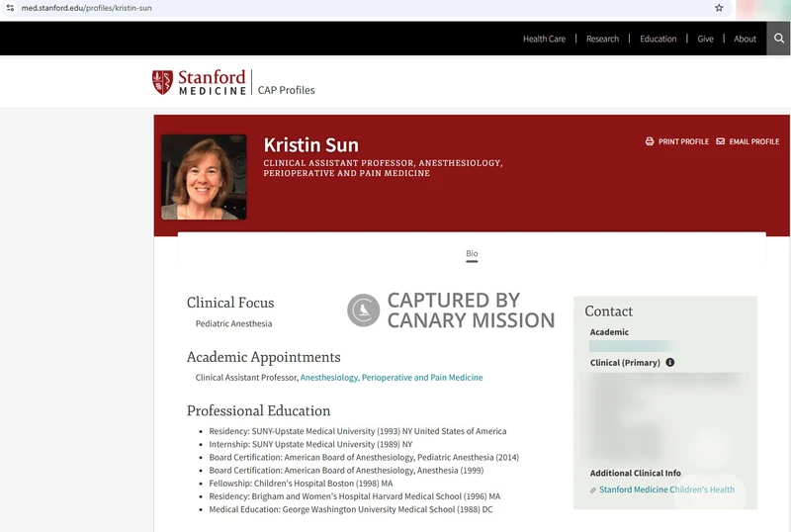Viewport: 791px width, 532px height.
Task: Click the bookmark star icon in address bar
Action: coord(719,8)
